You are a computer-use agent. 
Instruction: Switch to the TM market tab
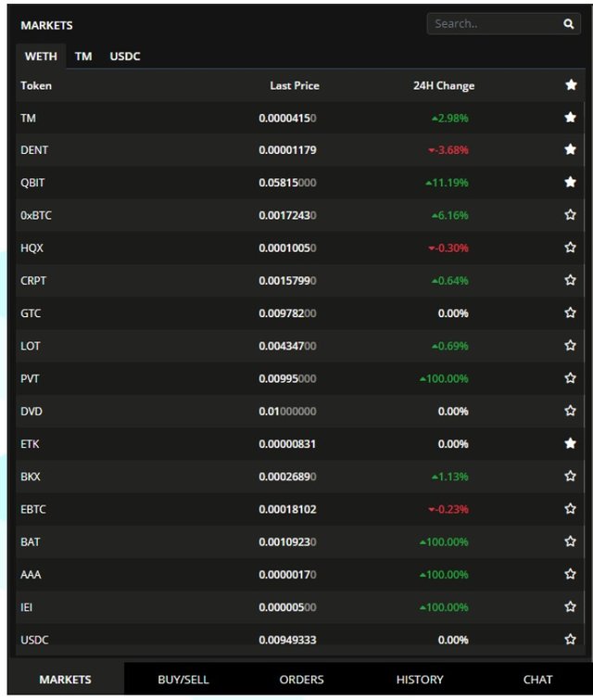[x=83, y=57]
